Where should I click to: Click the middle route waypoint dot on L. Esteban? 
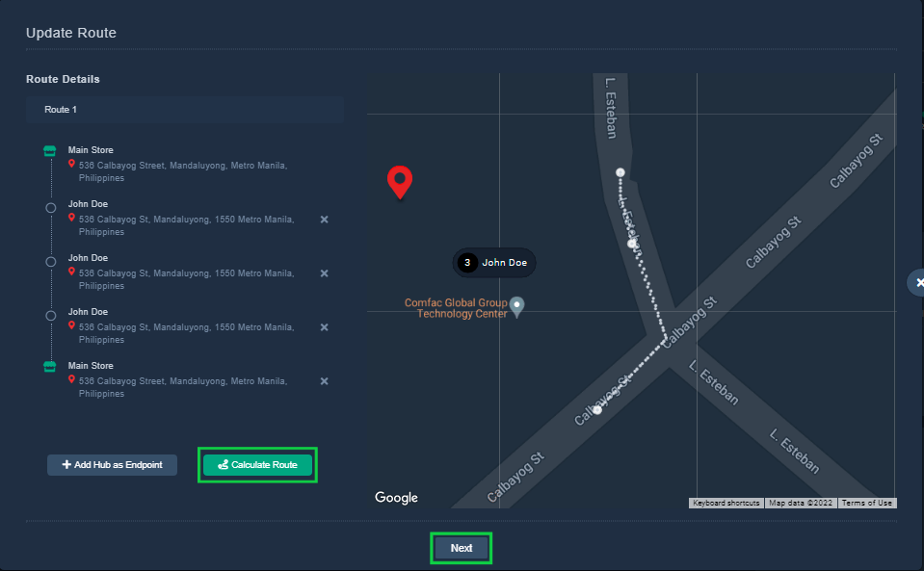coord(632,243)
